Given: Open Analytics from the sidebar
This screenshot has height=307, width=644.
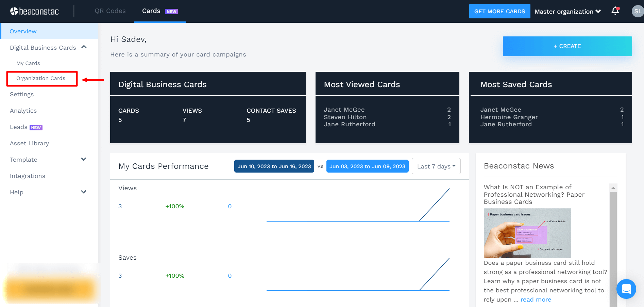Looking at the screenshot, I should pos(23,110).
